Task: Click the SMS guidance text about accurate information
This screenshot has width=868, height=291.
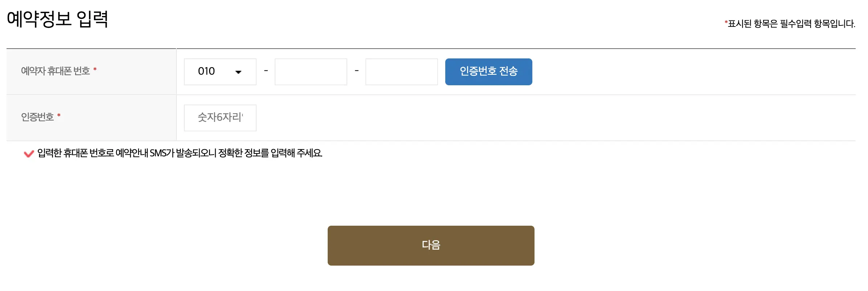Action: tap(180, 153)
